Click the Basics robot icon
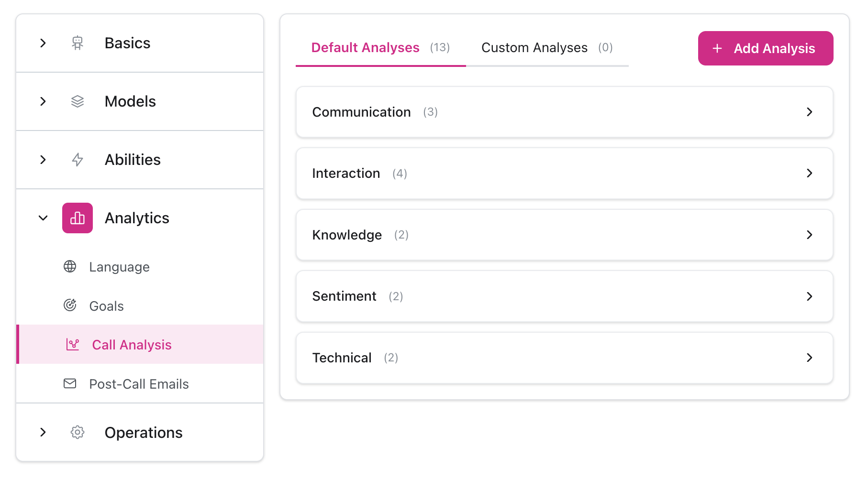The height and width of the screenshot is (479, 868). (77, 43)
